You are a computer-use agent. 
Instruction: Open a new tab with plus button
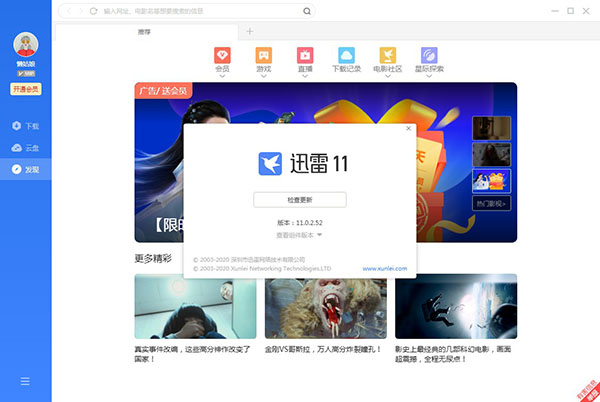click(x=249, y=31)
